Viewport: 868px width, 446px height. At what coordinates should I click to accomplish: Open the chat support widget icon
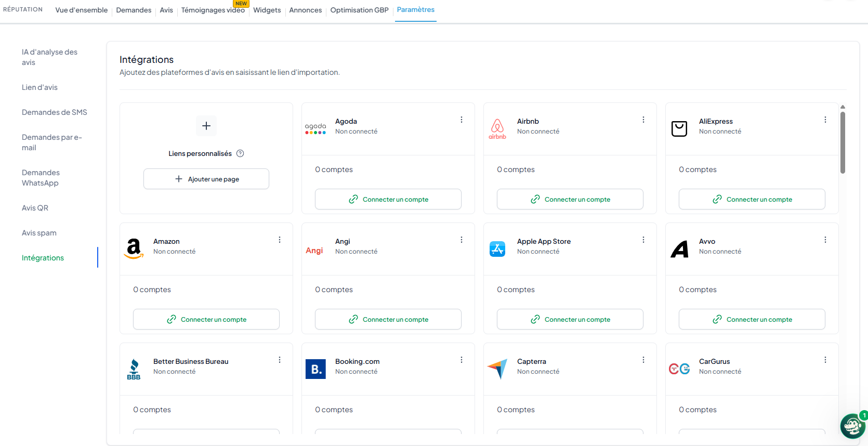pos(852,426)
